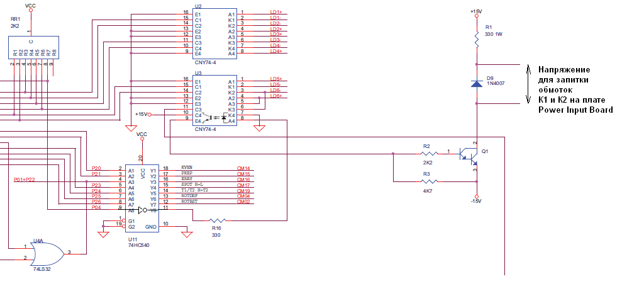Click the KVEN signal label
This screenshot has height=286, width=644.
(187, 168)
